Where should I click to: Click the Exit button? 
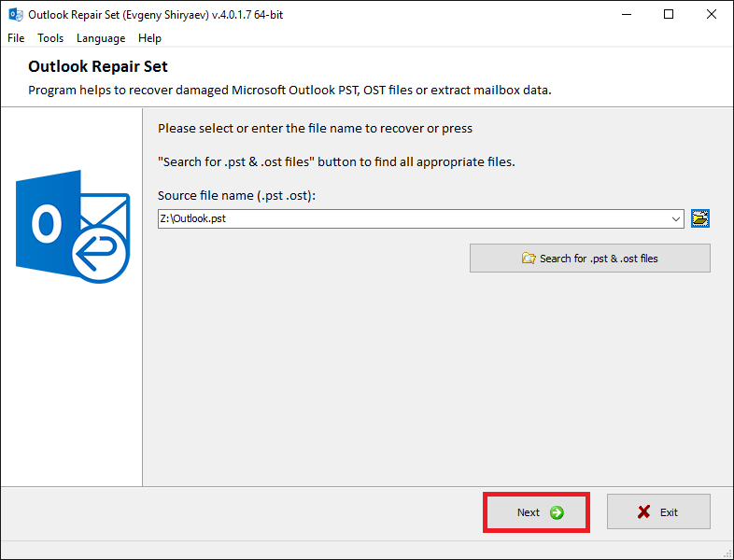click(x=658, y=511)
